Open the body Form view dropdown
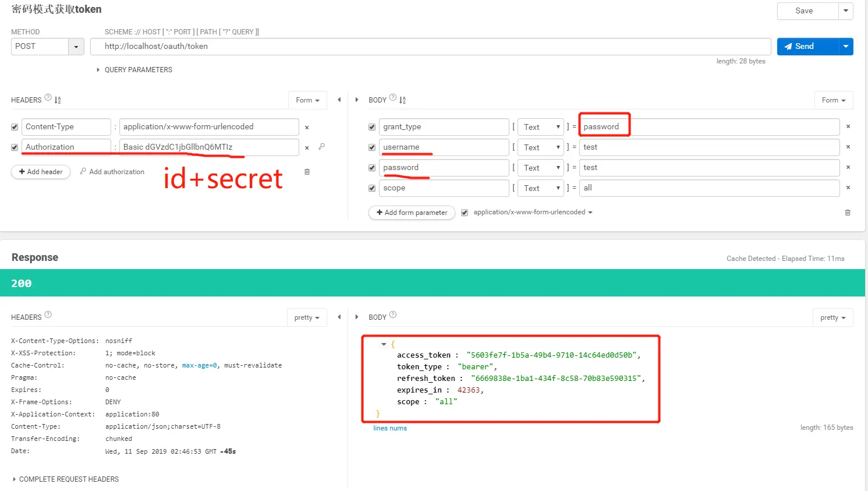 (834, 100)
